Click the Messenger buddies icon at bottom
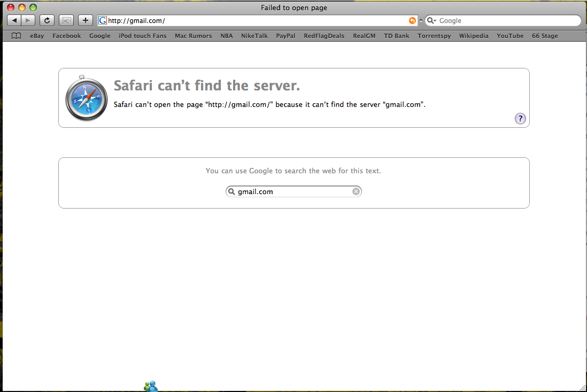This screenshot has width=587, height=392. pyautogui.click(x=150, y=386)
